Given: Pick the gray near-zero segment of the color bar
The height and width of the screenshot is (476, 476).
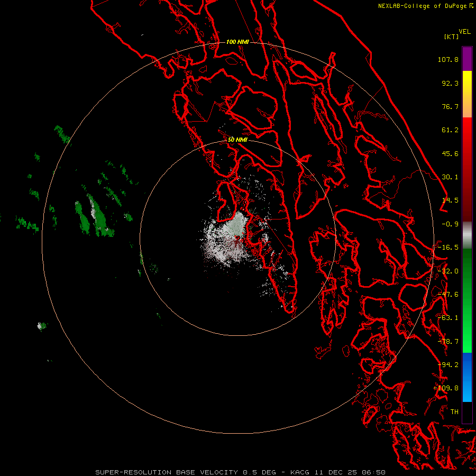Looking at the screenshot, I should [x=467, y=235].
